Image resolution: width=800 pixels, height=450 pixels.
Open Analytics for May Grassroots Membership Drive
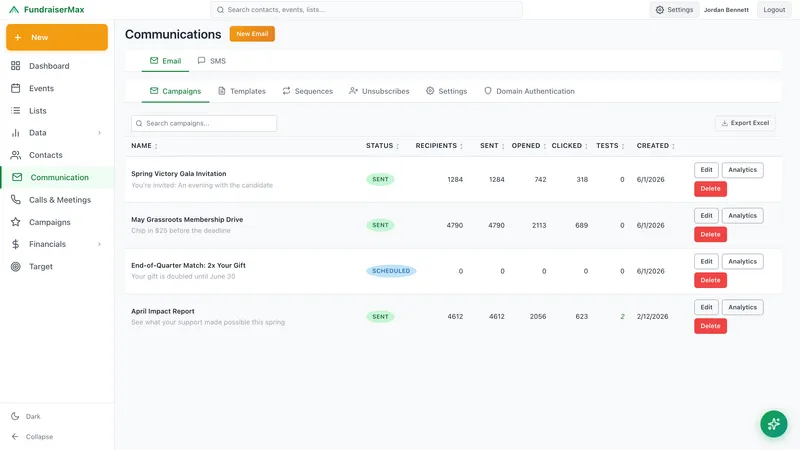(742, 216)
